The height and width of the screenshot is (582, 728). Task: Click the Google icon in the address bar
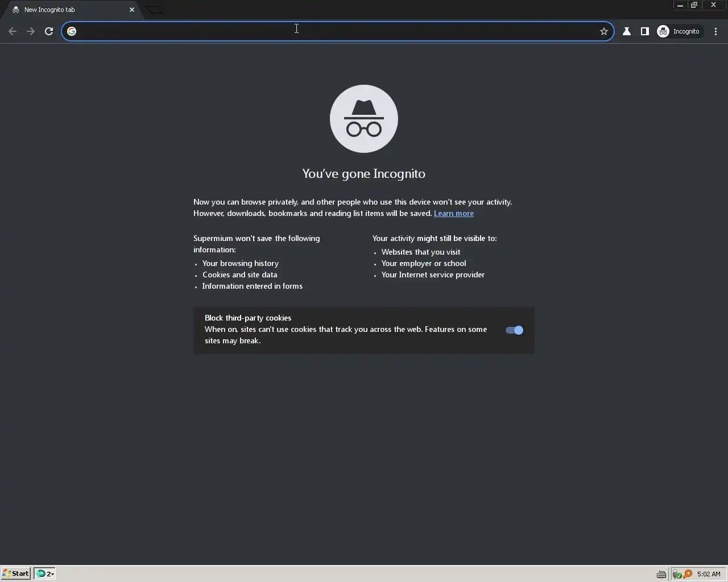click(72, 31)
